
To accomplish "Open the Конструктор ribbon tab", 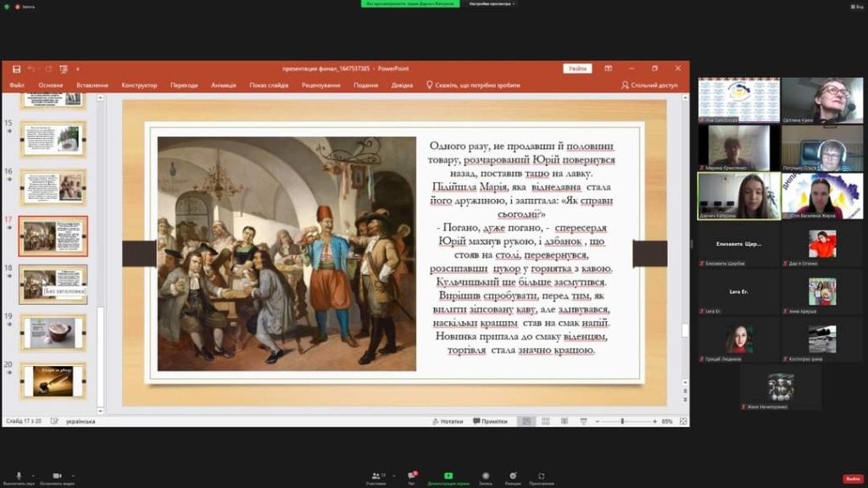I will (139, 86).
